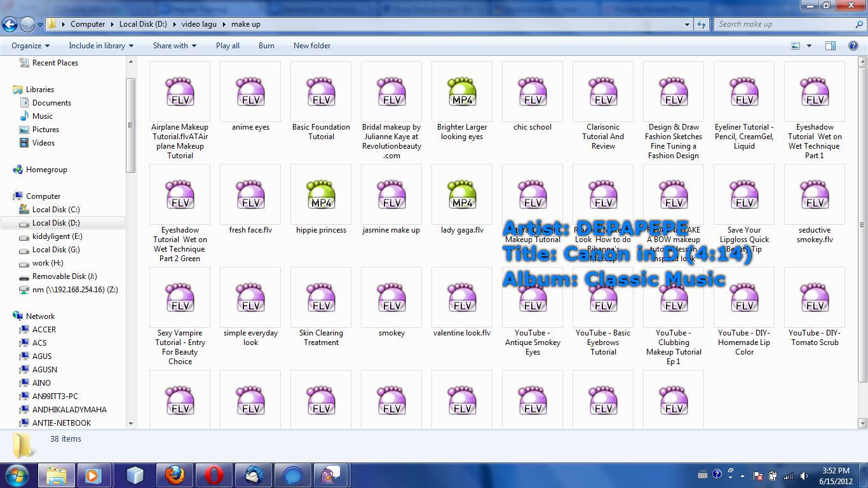Click the 'New folder' button
The height and width of the screenshot is (488, 868).
311,46
